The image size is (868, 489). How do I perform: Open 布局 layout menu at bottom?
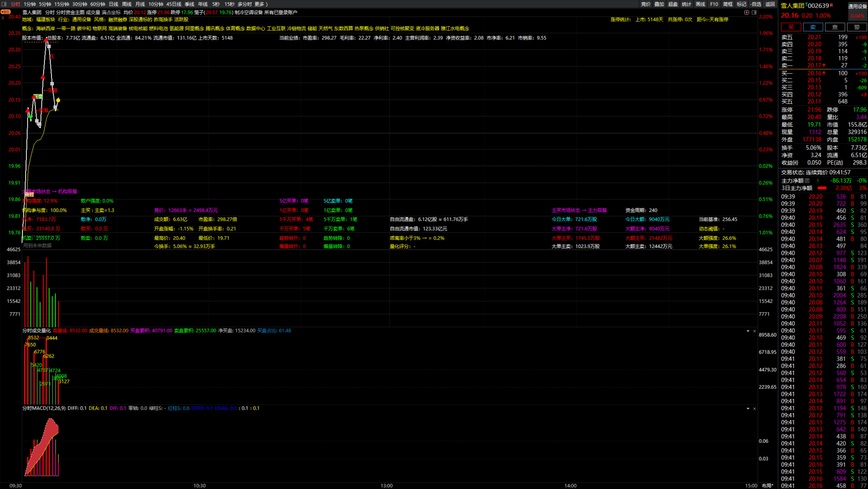click(768, 486)
